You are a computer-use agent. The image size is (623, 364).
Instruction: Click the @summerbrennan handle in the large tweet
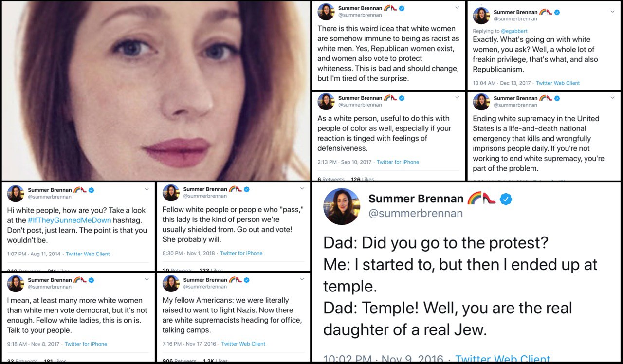(x=416, y=213)
